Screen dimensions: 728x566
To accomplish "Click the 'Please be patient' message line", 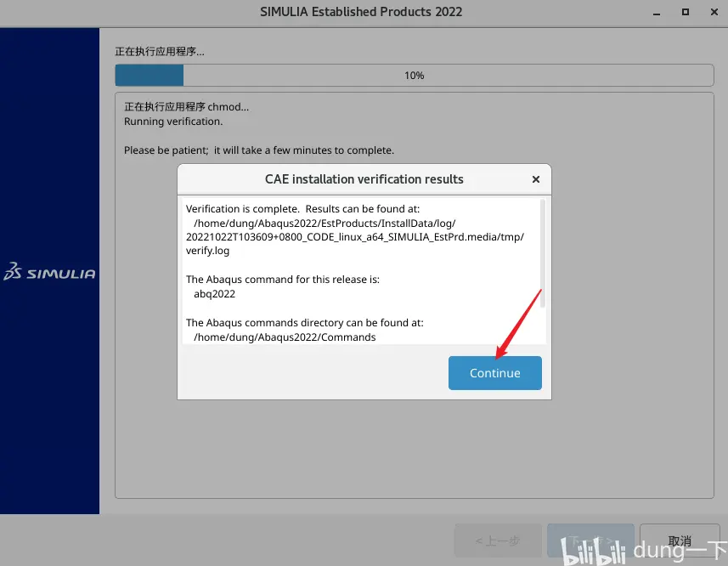I will (259, 150).
